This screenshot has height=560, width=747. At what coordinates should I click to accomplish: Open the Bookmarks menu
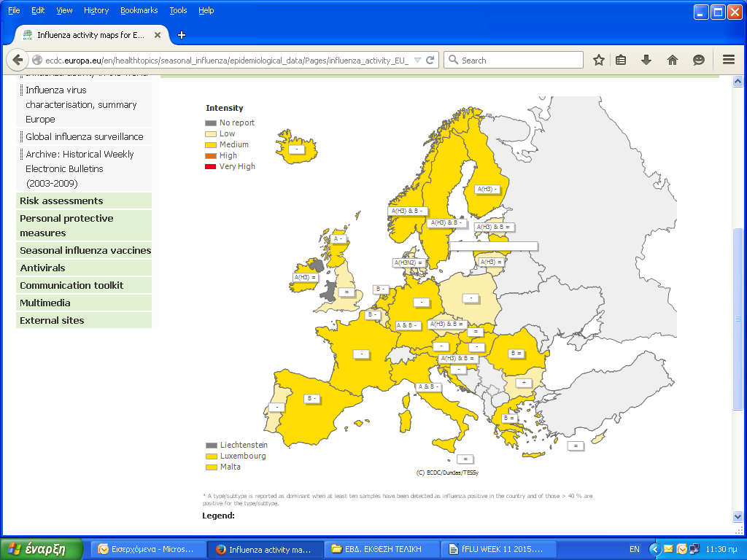(x=139, y=10)
